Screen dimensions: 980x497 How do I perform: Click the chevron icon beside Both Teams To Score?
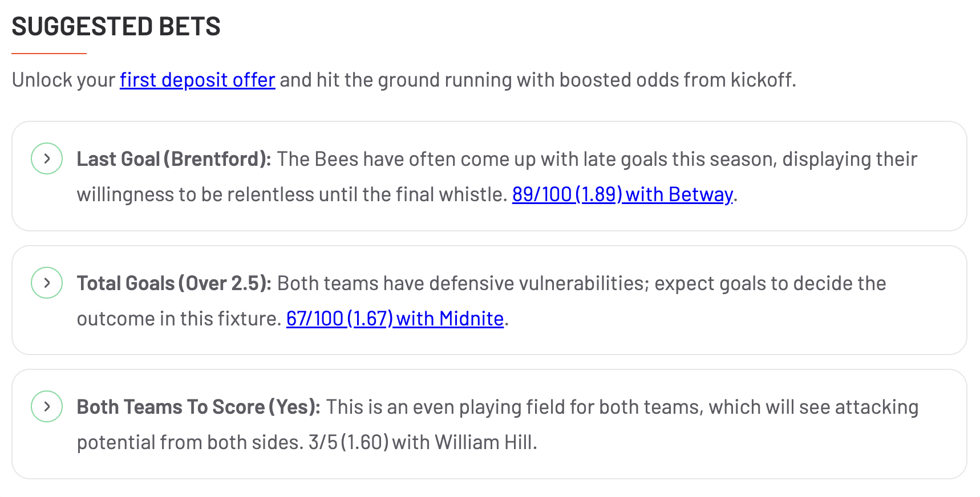46,406
